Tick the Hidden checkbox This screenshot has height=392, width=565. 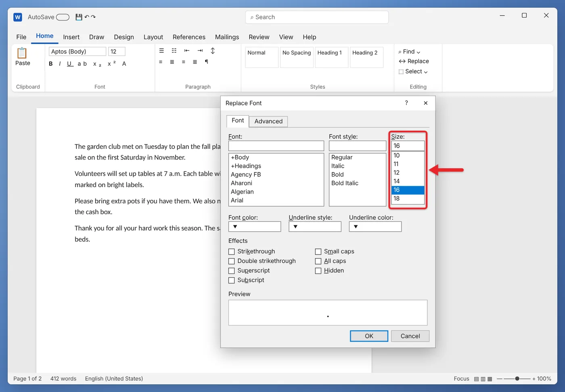[318, 271]
